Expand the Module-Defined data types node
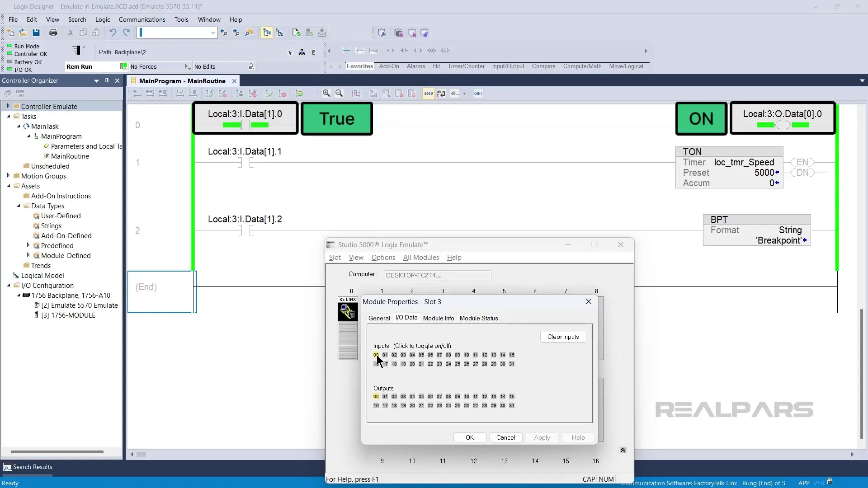868x488 pixels. coord(28,255)
